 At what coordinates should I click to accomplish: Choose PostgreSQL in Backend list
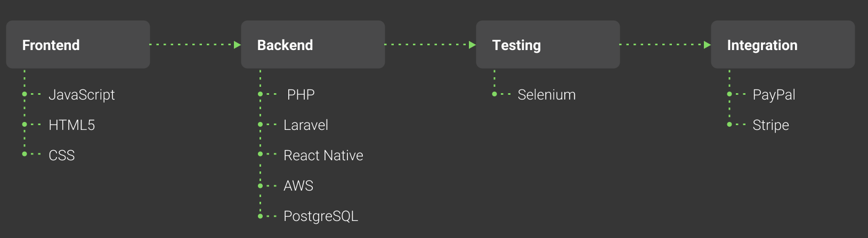321,216
